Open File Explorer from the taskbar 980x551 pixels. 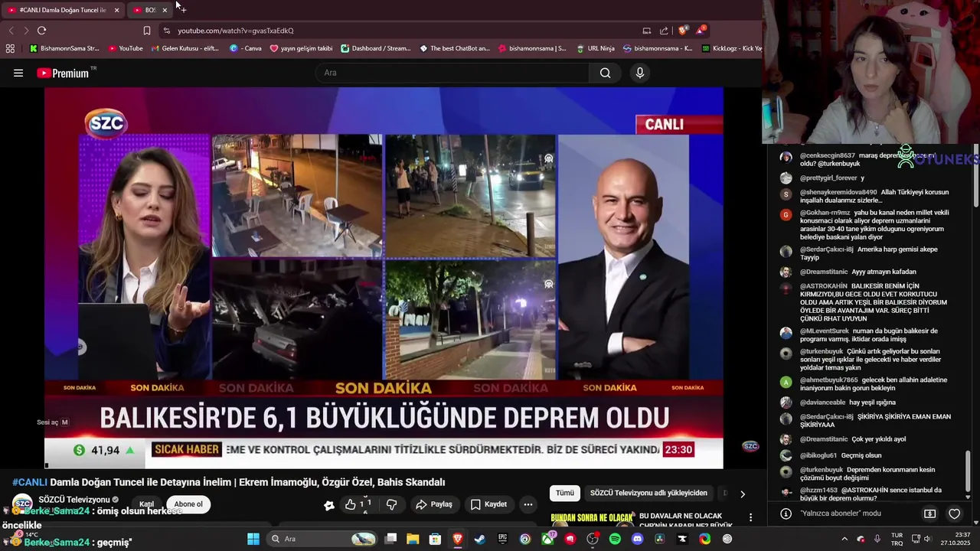413,539
